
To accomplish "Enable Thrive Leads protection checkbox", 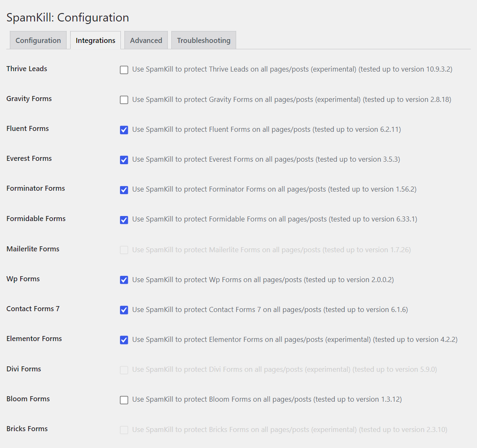I will click(124, 70).
